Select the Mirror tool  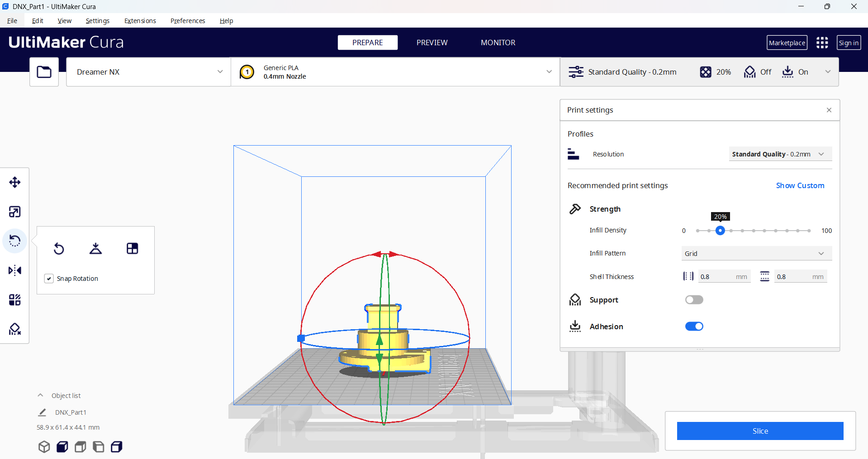tap(15, 270)
